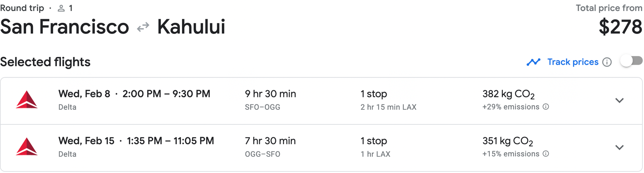Screen dimensions: 644x173
Task: Click the 1 hr LAX layover text
Action: (375, 154)
